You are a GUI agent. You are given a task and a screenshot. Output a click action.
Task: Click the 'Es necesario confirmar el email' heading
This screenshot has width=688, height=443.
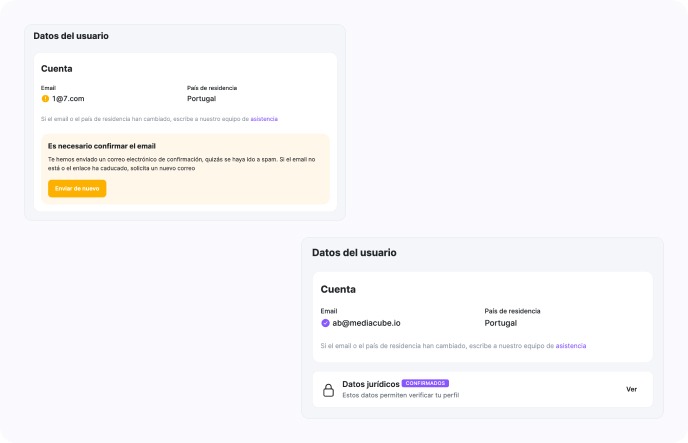(102, 146)
